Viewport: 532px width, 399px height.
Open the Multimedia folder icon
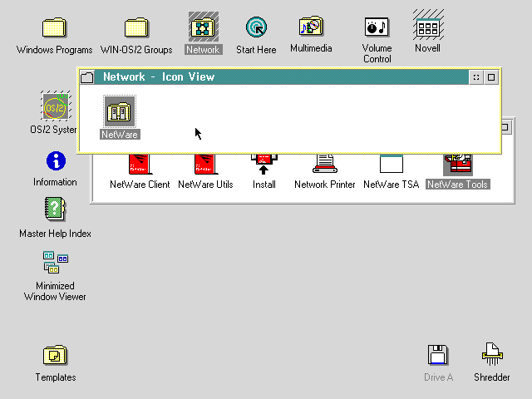coord(311,26)
